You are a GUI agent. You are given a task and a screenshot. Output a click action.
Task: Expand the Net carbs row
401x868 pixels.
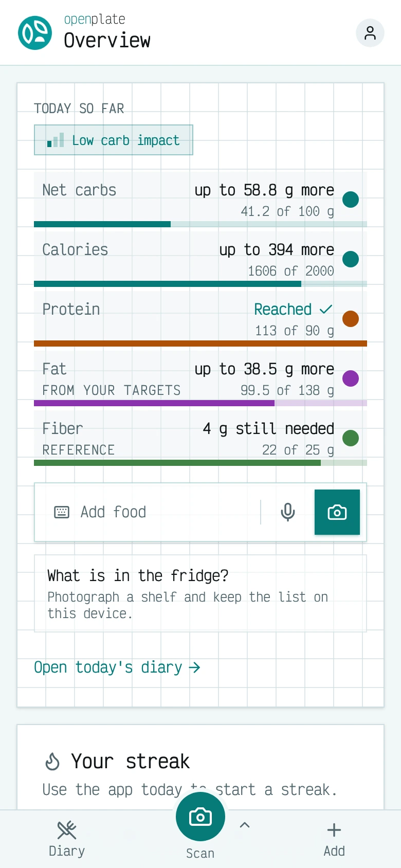pos(200,200)
